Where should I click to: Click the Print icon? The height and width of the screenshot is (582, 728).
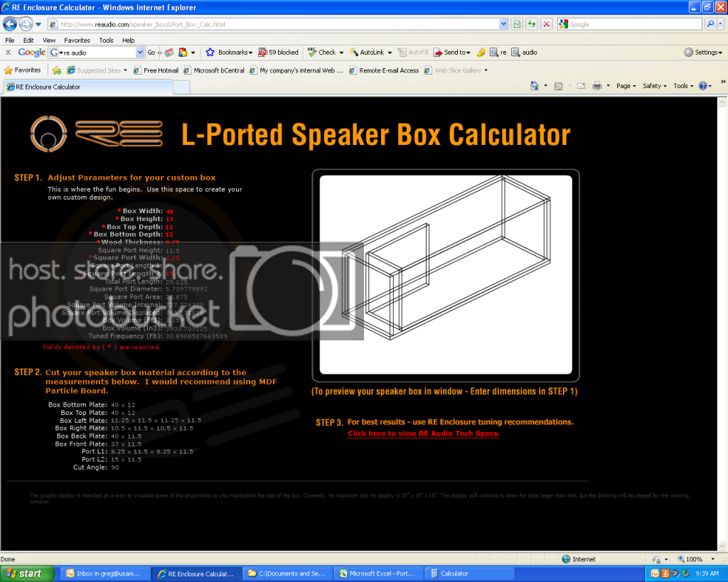[x=597, y=86]
